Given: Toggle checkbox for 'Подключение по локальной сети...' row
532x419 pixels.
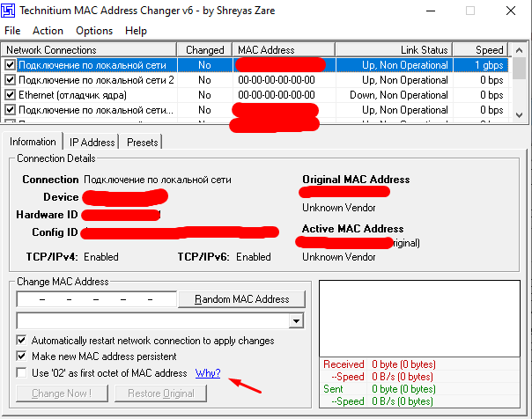Looking at the screenshot, I should coord(11,110).
